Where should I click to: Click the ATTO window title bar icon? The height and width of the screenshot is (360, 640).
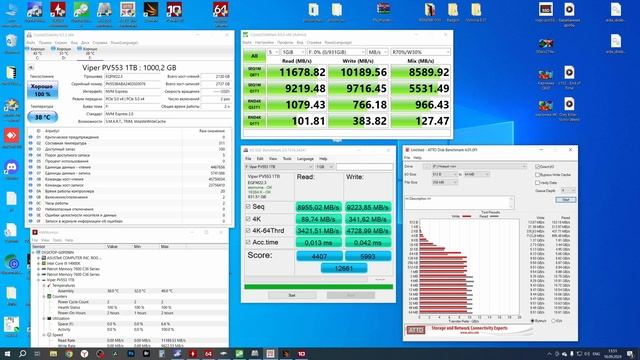(407, 150)
